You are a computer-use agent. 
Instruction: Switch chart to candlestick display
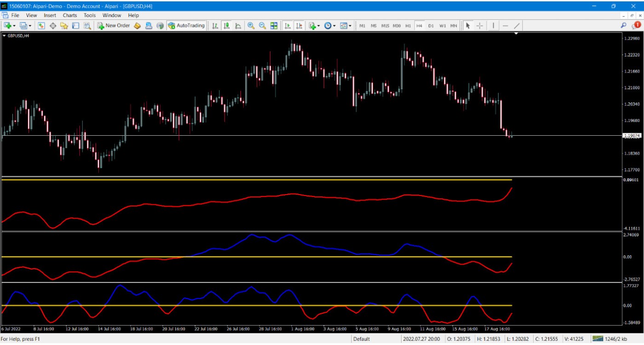[226, 26]
